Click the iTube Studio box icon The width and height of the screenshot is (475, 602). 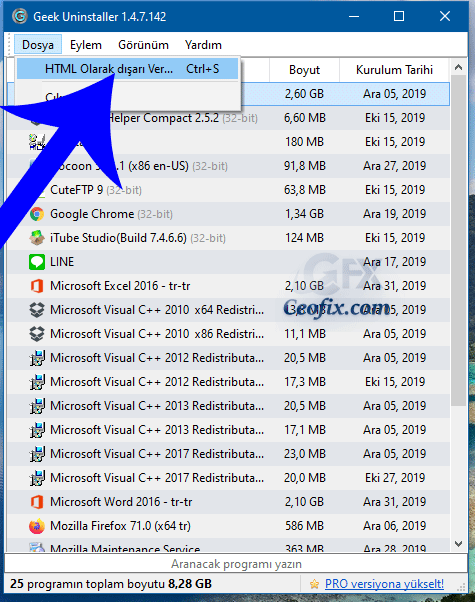[x=37, y=238]
